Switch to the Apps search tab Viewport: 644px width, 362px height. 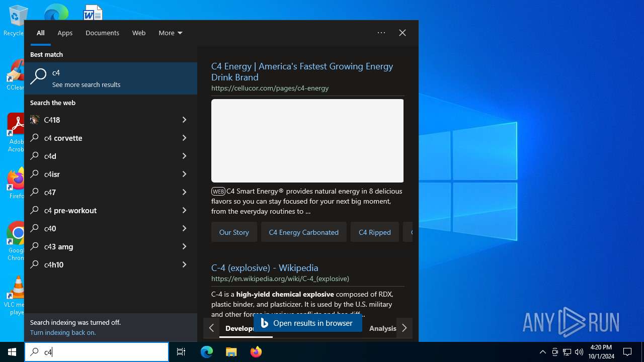pyautogui.click(x=65, y=33)
